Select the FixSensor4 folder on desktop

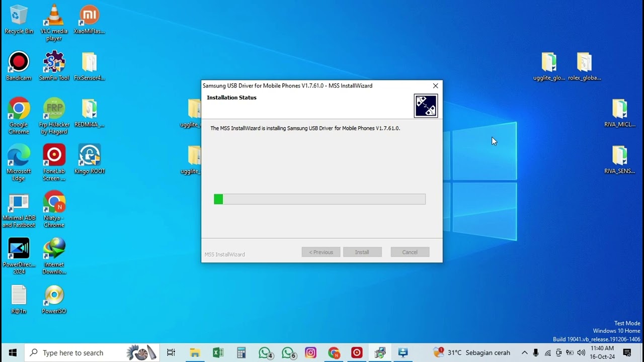[x=89, y=66]
